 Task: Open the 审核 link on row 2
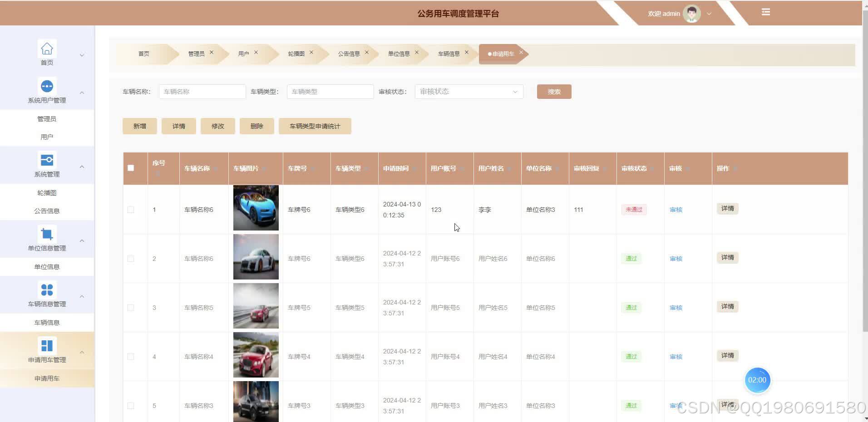pyautogui.click(x=676, y=258)
